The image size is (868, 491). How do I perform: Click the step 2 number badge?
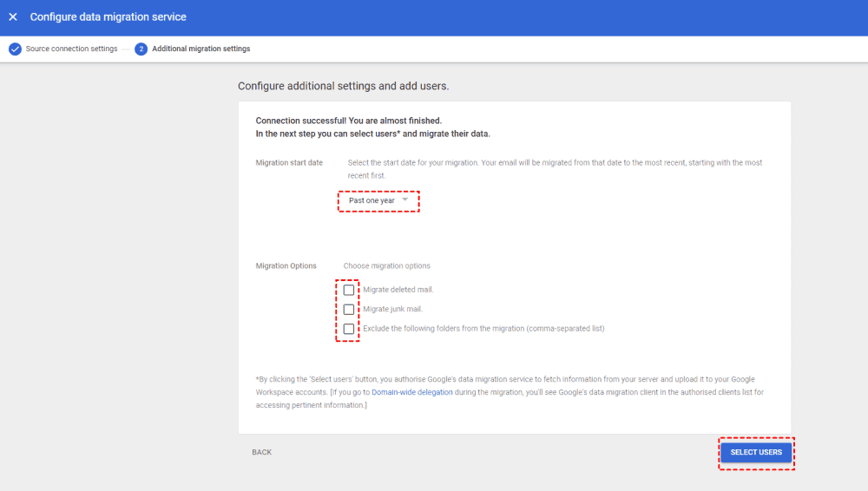(141, 49)
